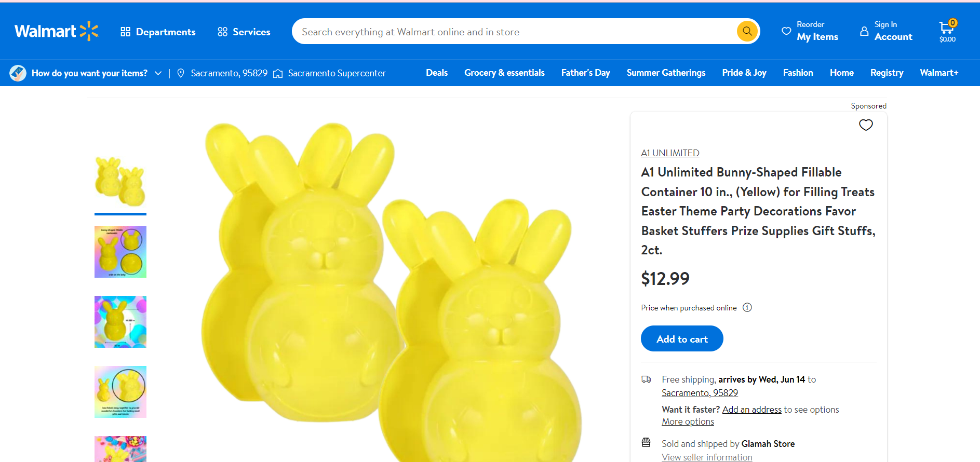The height and width of the screenshot is (462, 980).
Task: Click the Sacramento Supercenter store icon
Action: coord(278,74)
